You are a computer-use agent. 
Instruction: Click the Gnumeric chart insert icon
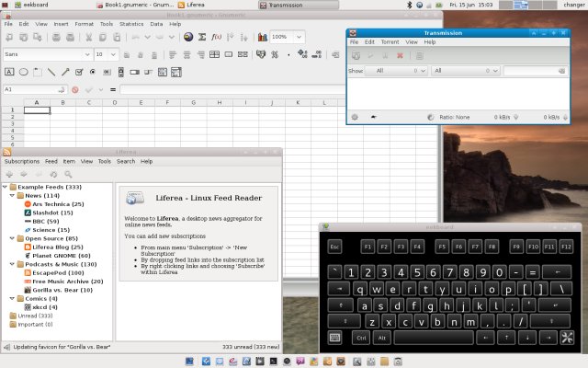[x=262, y=37]
